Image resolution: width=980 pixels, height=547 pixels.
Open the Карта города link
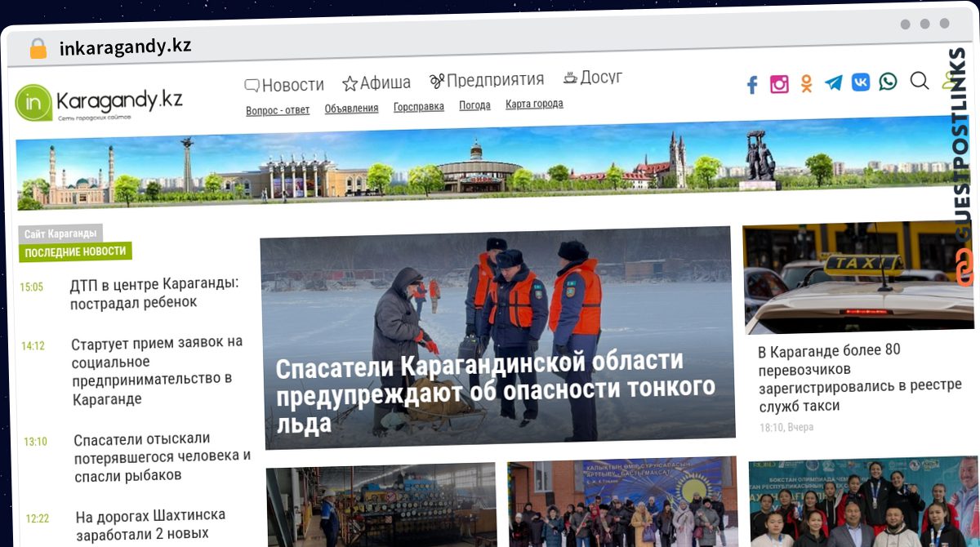pos(534,104)
